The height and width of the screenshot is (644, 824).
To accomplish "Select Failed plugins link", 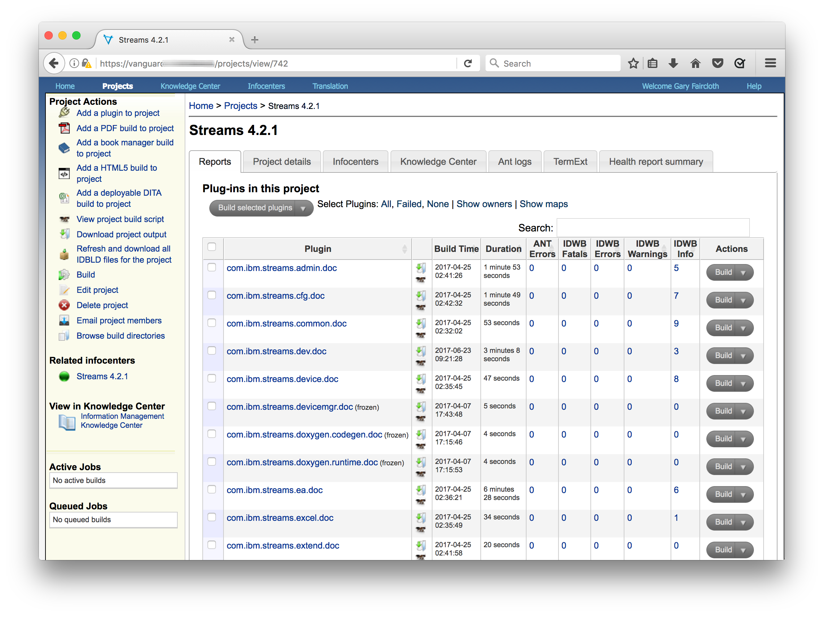I will [x=409, y=204].
